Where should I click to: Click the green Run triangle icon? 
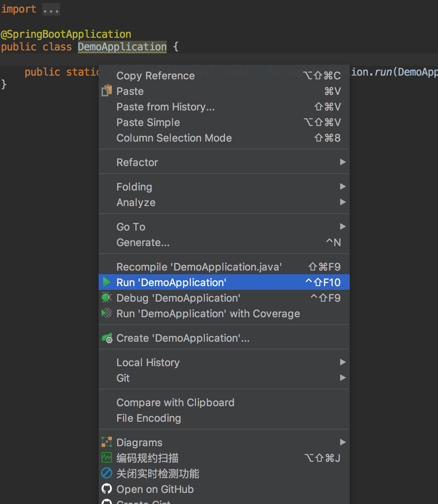point(107,282)
